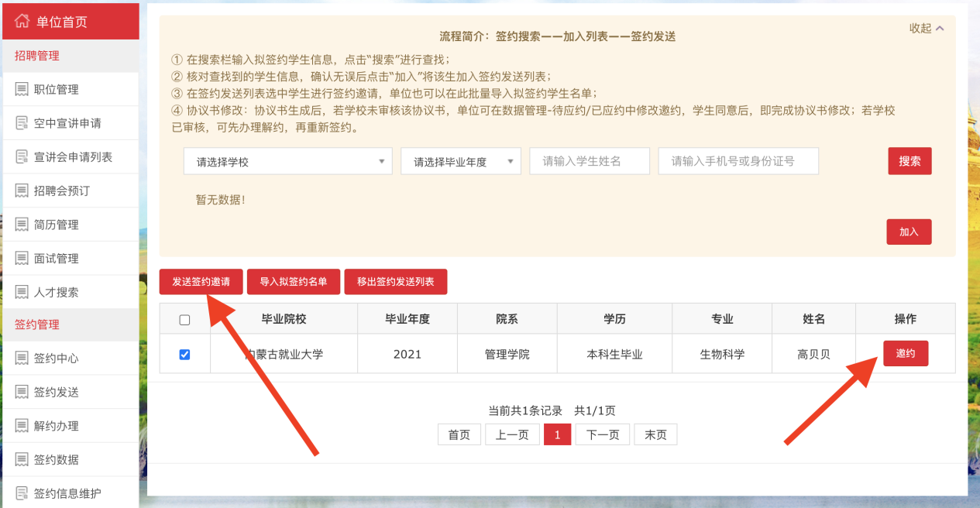Go to 下一页 in pagination

point(602,434)
